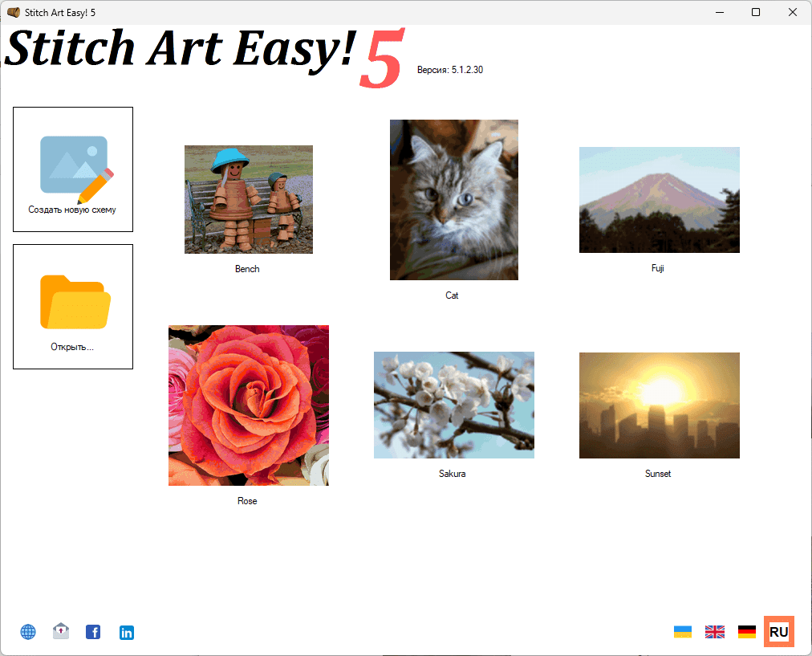Click the Sakura caption text

pyautogui.click(x=452, y=474)
